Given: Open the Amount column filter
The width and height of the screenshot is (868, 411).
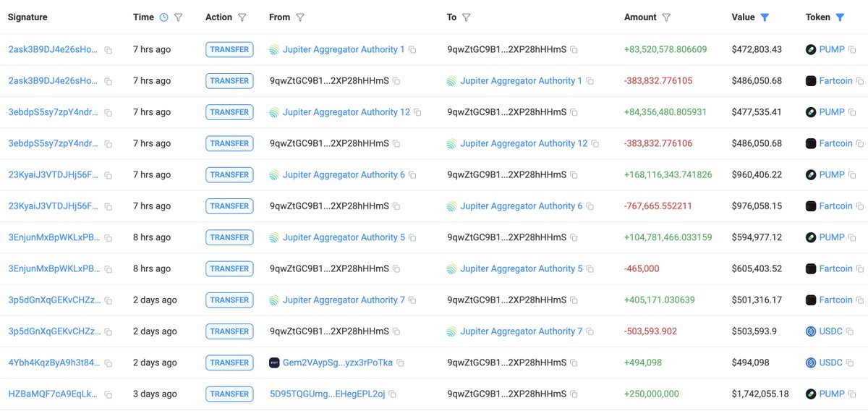Looking at the screenshot, I should pyautogui.click(x=666, y=17).
